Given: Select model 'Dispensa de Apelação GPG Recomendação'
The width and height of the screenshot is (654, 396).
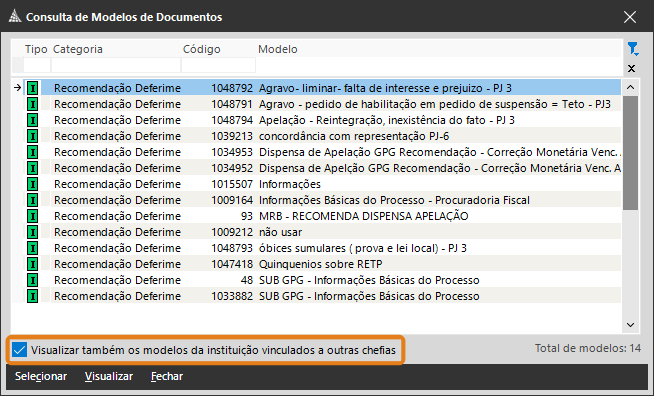Looking at the screenshot, I should pyautogui.click(x=440, y=152).
